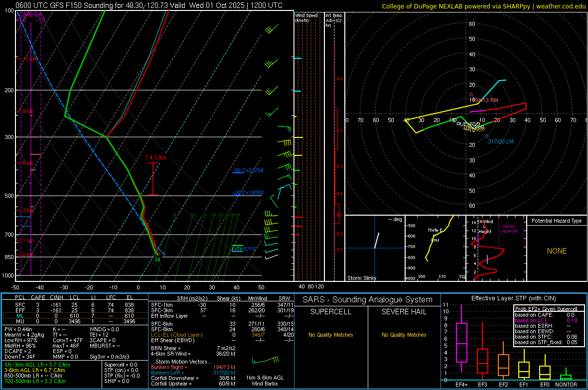Click the 'LCL-EL (Cloud Layer)' row
Image resolution: width=588 pixels, height=390 pixels.
tap(222, 335)
